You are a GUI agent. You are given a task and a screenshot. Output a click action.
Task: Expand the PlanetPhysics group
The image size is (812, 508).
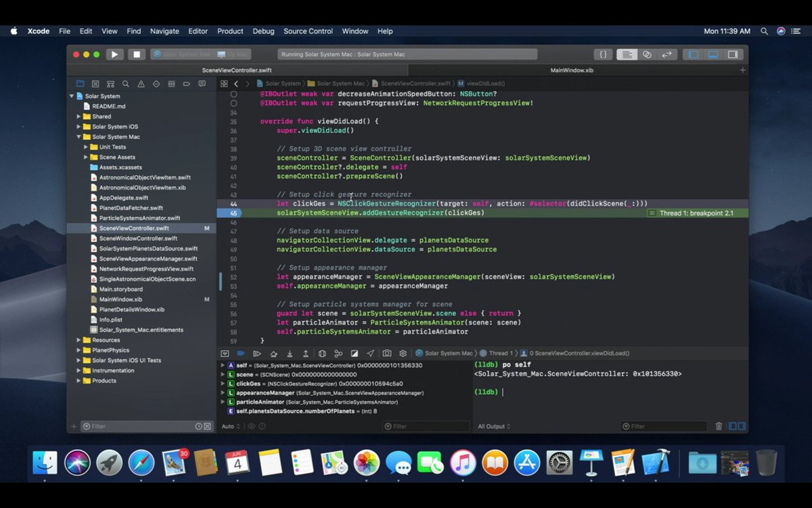click(x=78, y=350)
